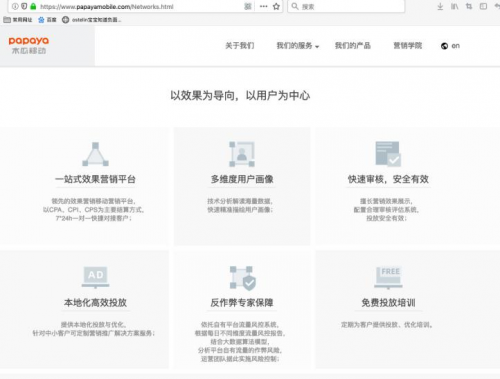The image size is (500, 379).
Task: Click the 定期为客户提供投放、优化培训 text
Action: 387,325
